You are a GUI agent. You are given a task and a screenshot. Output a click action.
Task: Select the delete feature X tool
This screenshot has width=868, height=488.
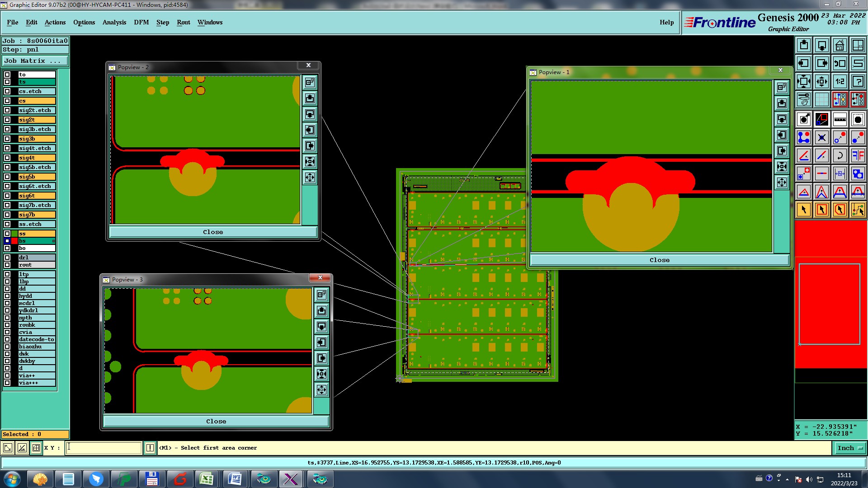tap(821, 137)
